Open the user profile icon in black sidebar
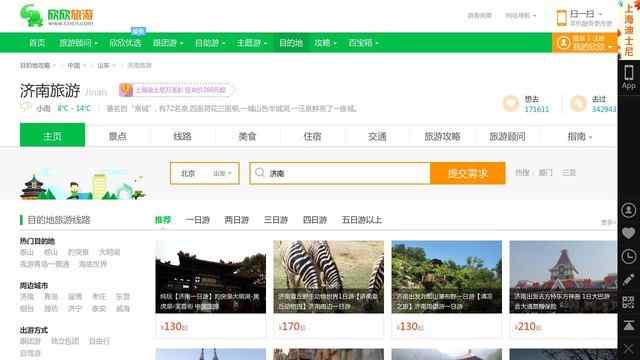 pos(629,210)
